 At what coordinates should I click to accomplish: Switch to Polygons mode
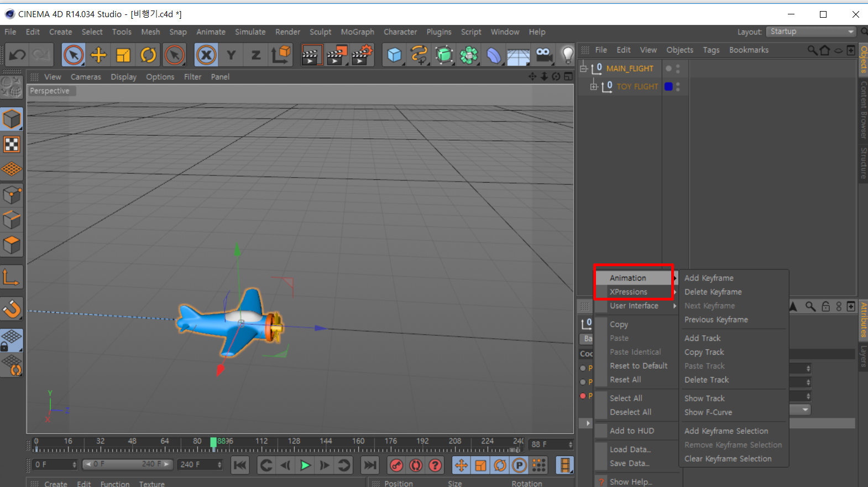tap(12, 245)
